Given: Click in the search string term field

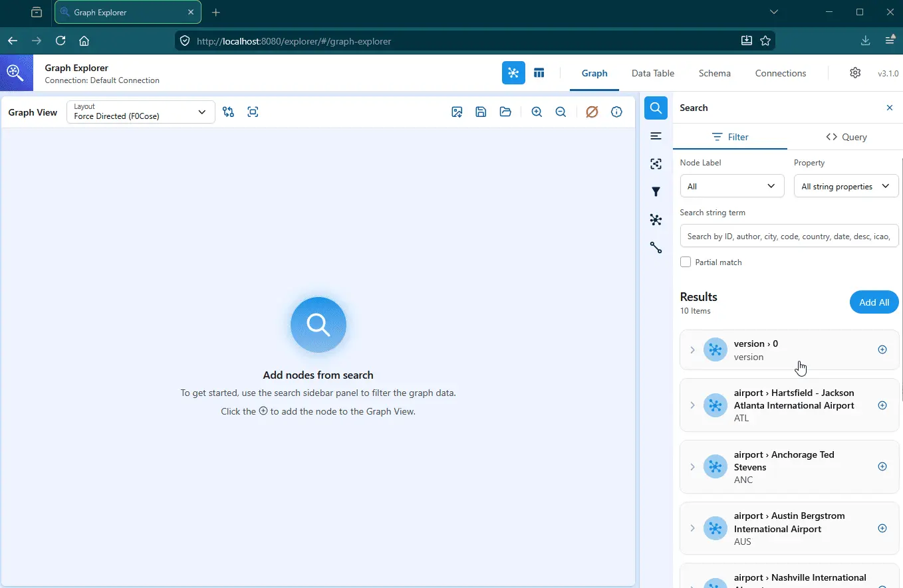Looking at the screenshot, I should (x=789, y=236).
